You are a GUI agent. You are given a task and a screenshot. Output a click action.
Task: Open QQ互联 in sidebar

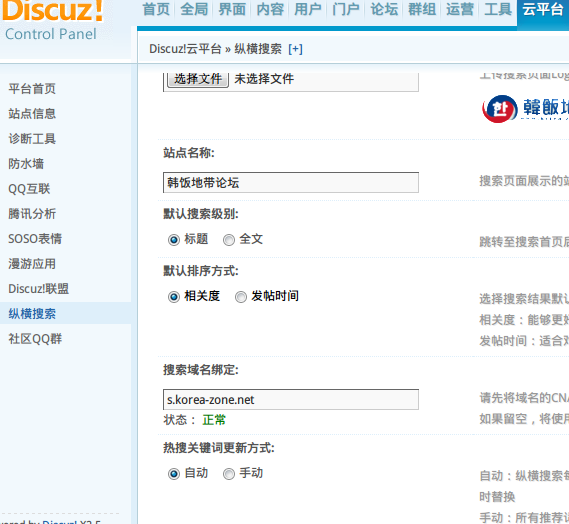[29, 189]
